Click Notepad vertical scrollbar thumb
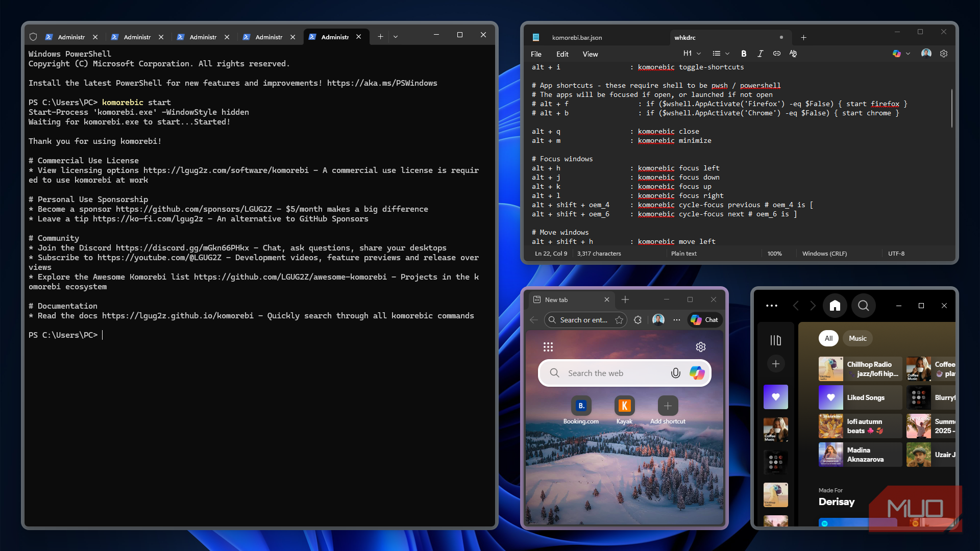The height and width of the screenshot is (551, 980). tap(951, 108)
